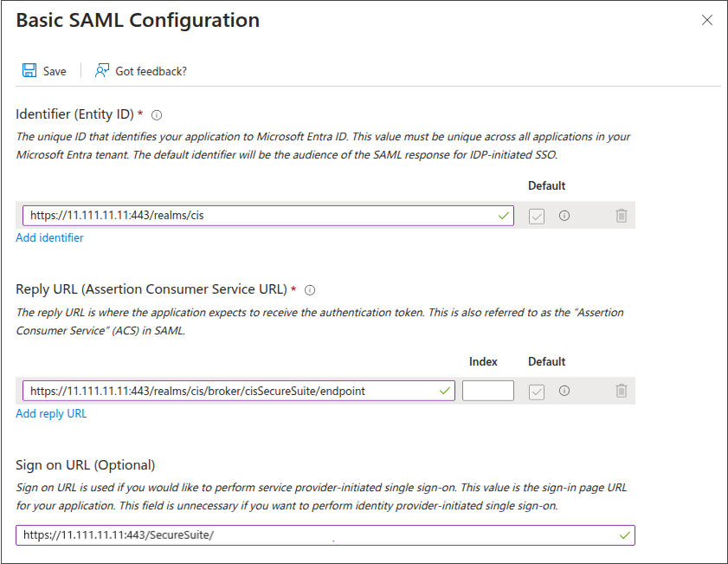Click info icon next to identifier Default checkbox

click(564, 216)
